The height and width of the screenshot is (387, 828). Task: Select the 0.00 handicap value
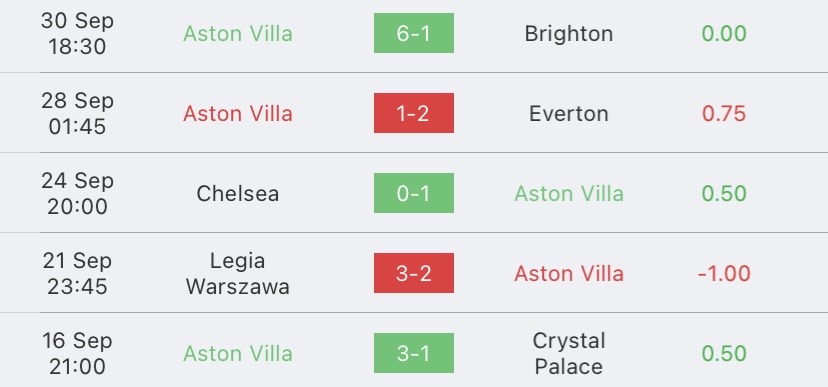724,34
